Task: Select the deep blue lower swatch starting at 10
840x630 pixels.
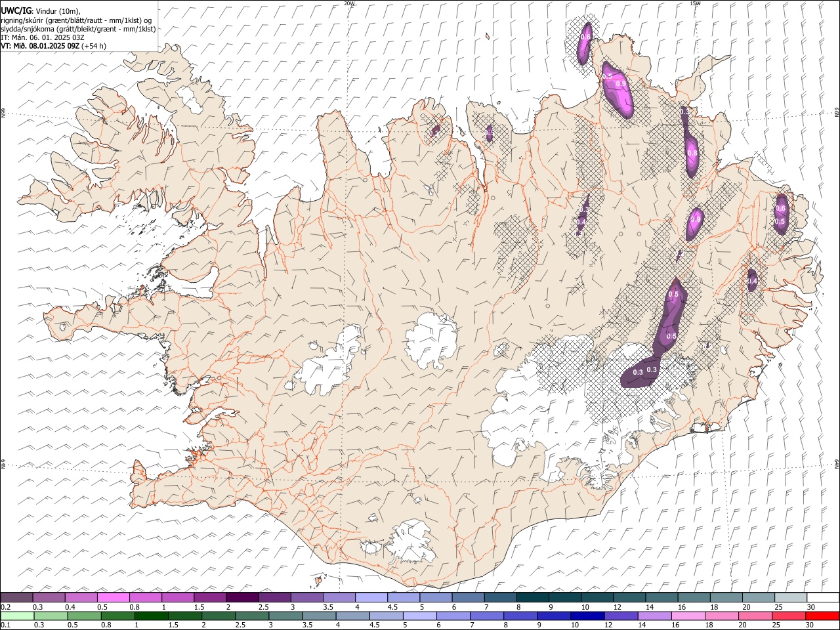Action: 587,616
